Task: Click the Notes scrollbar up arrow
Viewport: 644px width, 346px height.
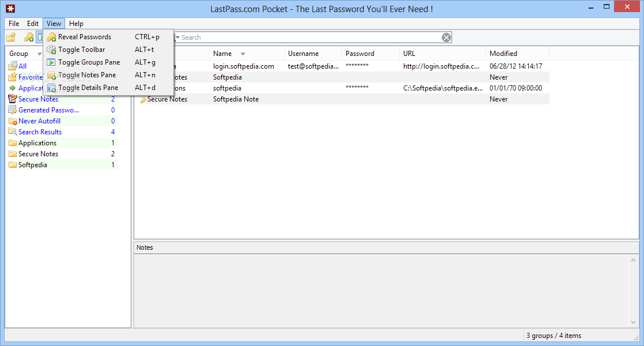Action: point(633,259)
